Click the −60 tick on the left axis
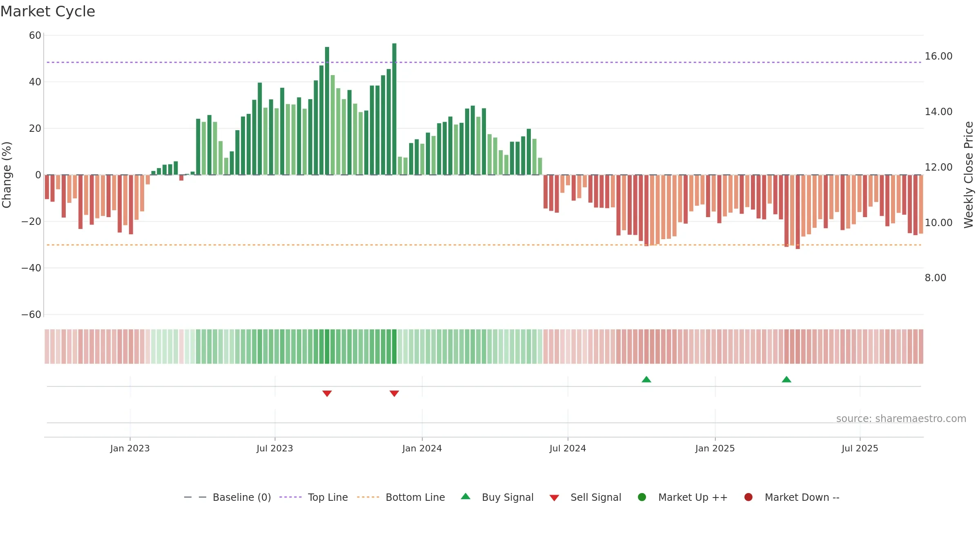The width and height of the screenshot is (980, 551). [x=31, y=315]
